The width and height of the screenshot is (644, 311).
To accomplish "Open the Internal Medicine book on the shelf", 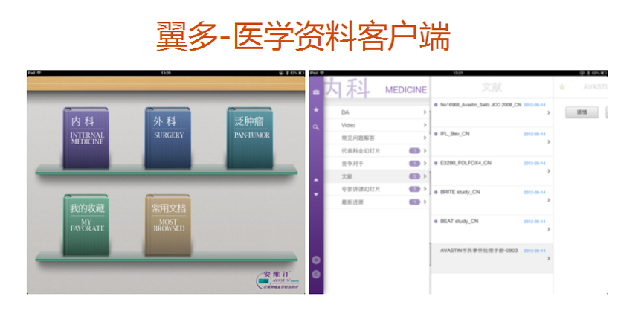I will pos(86,138).
